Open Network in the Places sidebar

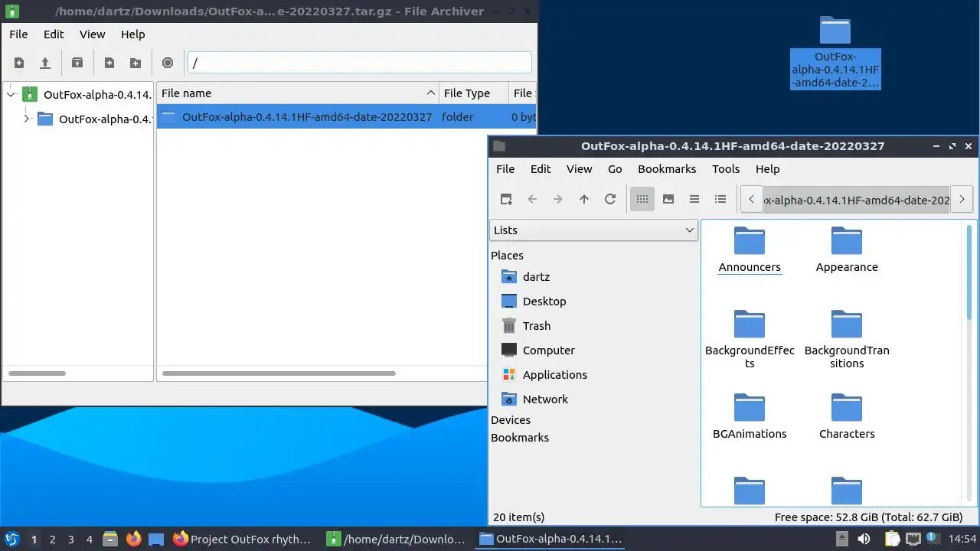point(545,399)
